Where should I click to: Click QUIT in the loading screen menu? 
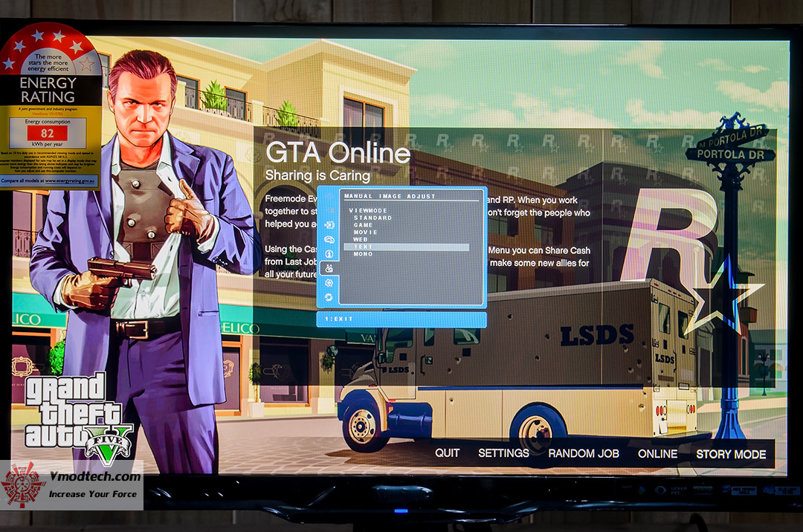point(447,453)
